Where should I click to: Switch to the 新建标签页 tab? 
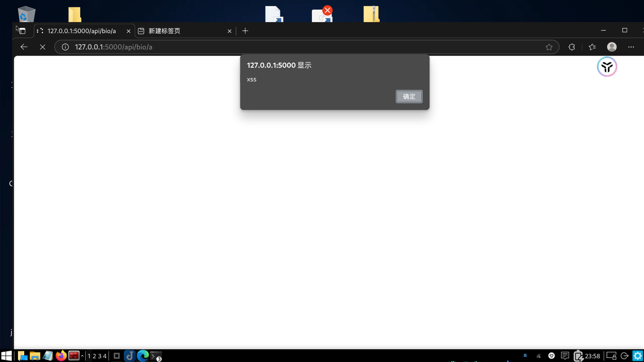(181, 31)
